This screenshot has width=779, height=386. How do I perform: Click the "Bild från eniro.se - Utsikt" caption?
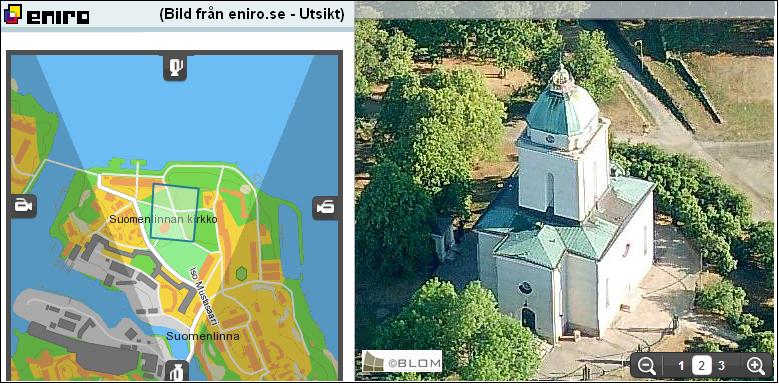[x=252, y=14]
